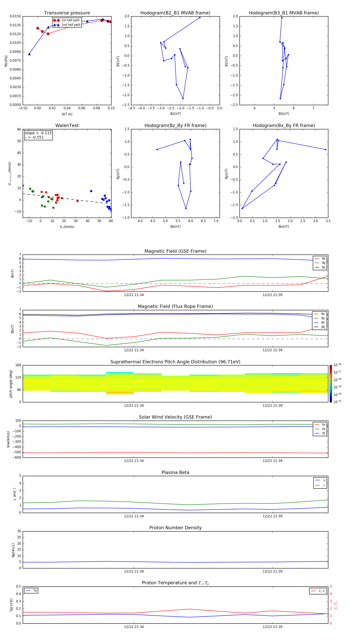This screenshot has width=351, height=644.
Task: Click the blue triangle marker at lowest transverse pressure
Action: pos(29,54)
